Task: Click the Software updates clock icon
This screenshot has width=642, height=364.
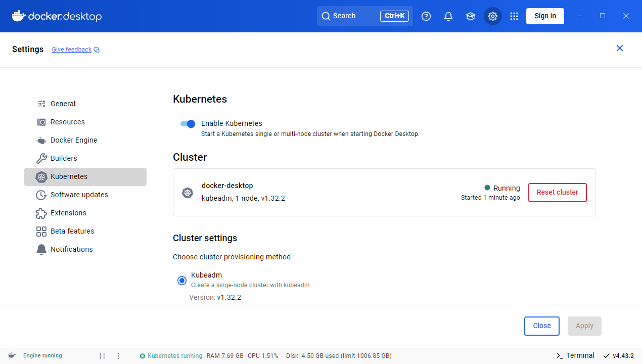Action: click(x=41, y=195)
